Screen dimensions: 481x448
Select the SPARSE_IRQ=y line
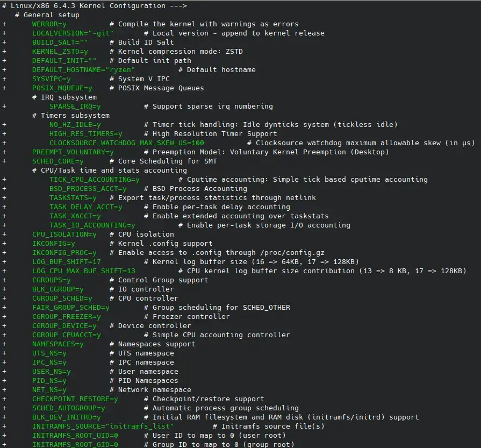click(75, 106)
